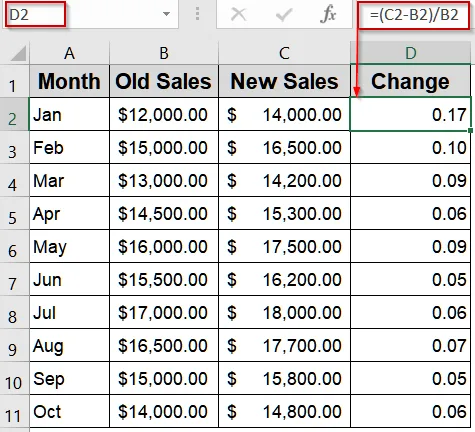Click the 16,200.00 New Sales cell
This screenshot has height=432, width=475.
284,279
